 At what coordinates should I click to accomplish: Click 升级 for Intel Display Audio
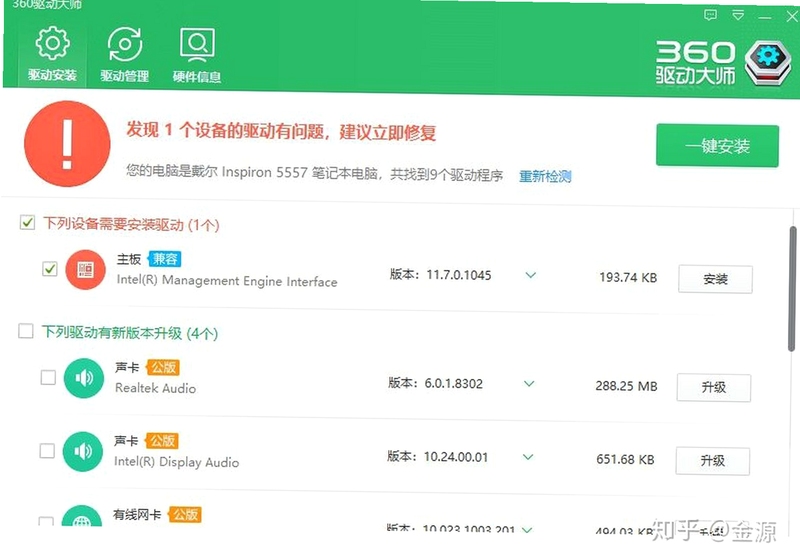tap(713, 461)
